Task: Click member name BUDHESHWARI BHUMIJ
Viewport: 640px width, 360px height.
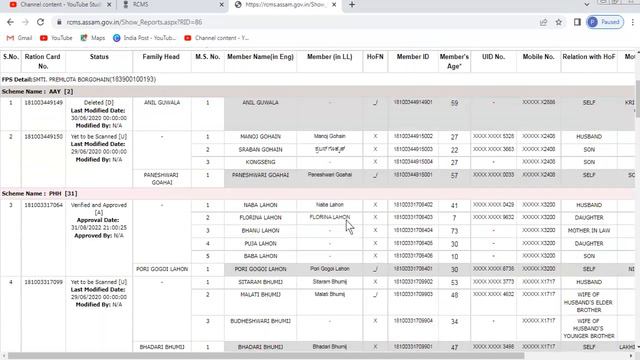Action: pyautogui.click(x=260, y=321)
